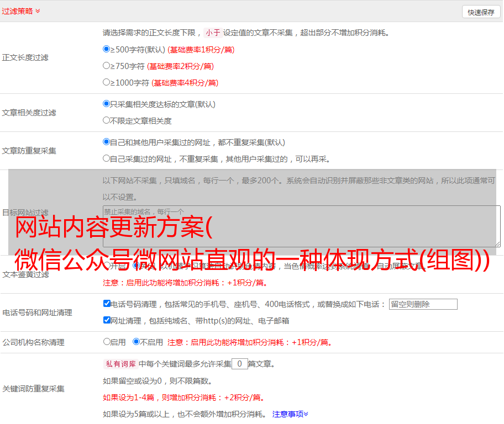Click the 过滤策略 header title
This screenshot has height=424, width=504.
(17, 11)
